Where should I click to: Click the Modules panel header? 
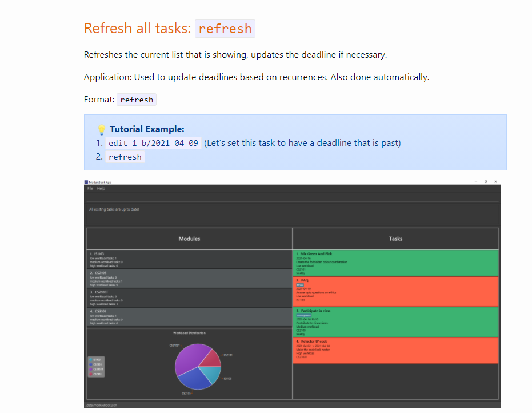189,239
